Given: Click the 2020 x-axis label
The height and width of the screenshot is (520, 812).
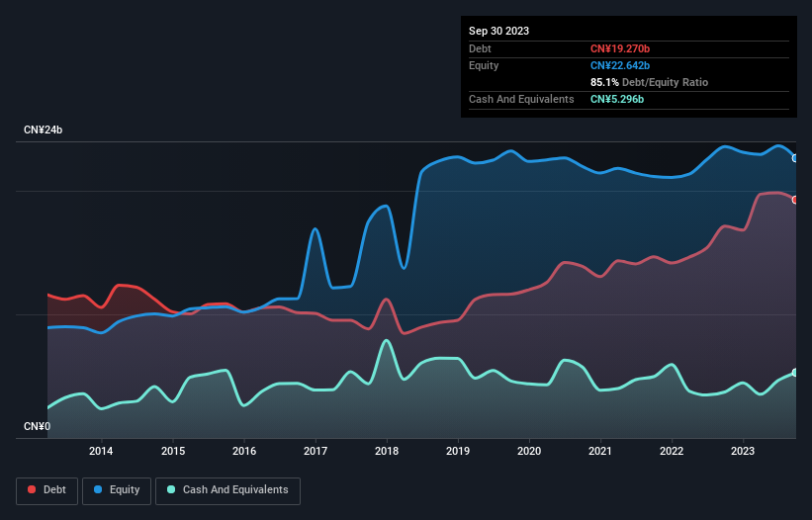Looking at the screenshot, I should pos(529,451).
